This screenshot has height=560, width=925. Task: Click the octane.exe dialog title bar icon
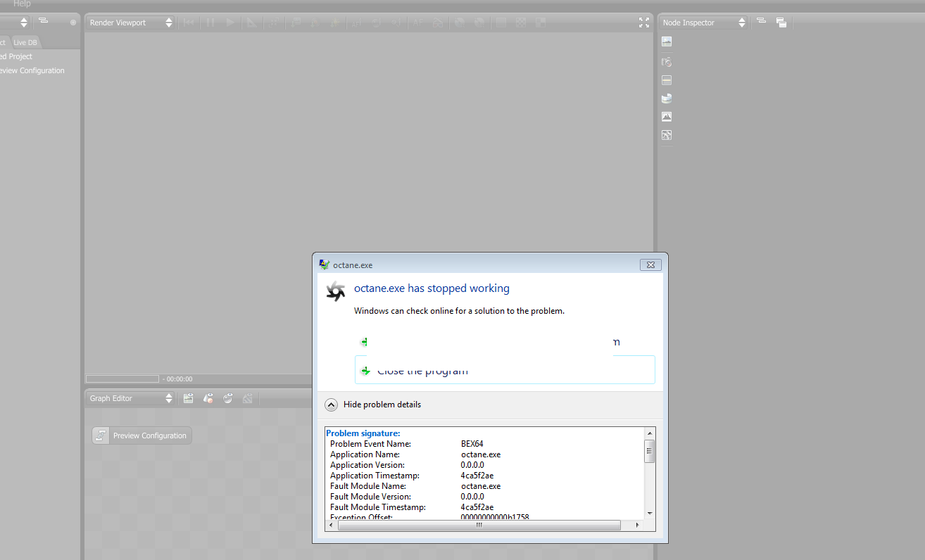(x=325, y=265)
